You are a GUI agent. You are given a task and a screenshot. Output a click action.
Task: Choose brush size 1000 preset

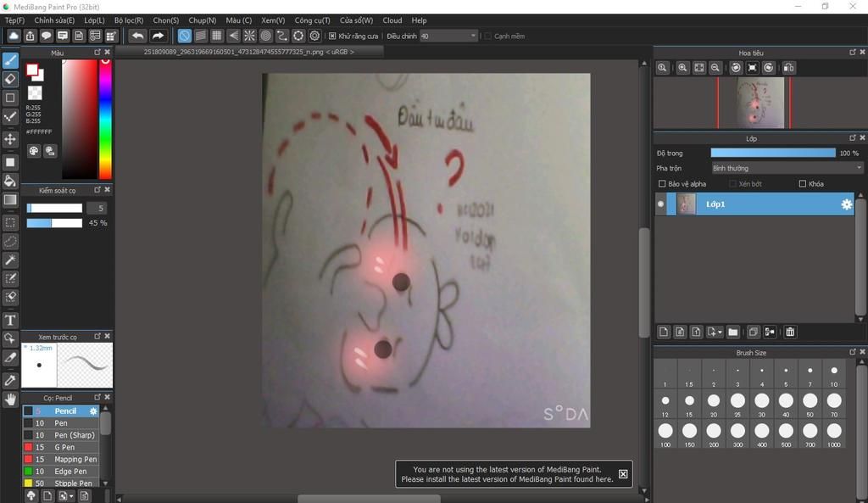(x=834, y=435)
